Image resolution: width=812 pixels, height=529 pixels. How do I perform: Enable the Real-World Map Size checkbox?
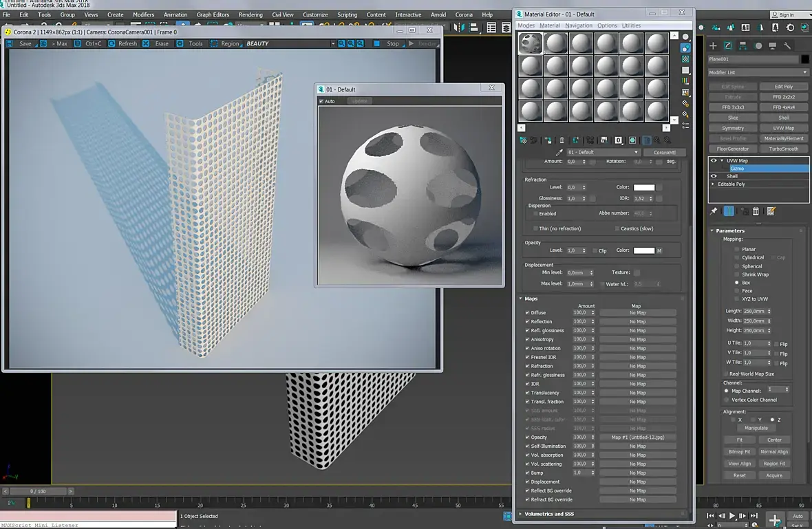[x=725, y=374]
